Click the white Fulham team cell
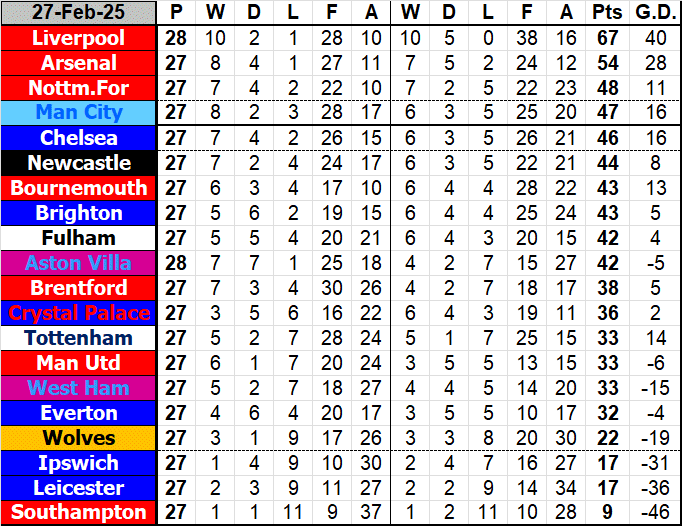 (79, 238)
